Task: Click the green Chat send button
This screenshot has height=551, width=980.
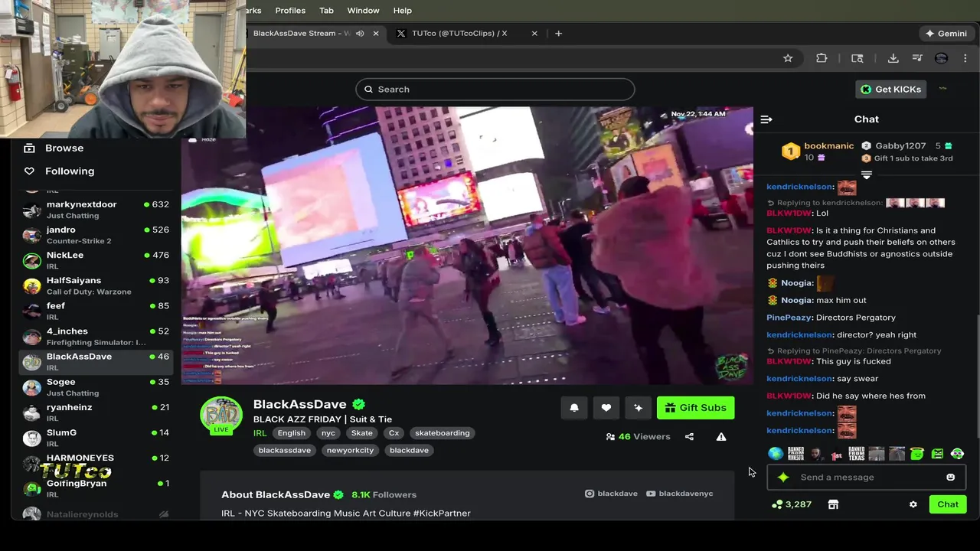Action: point(948,504)
